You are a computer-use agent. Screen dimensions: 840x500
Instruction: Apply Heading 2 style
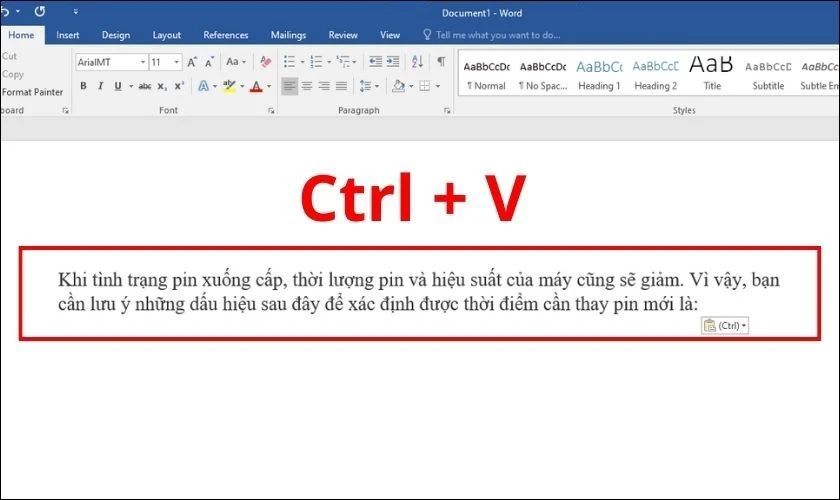click(x=655, y=76)
